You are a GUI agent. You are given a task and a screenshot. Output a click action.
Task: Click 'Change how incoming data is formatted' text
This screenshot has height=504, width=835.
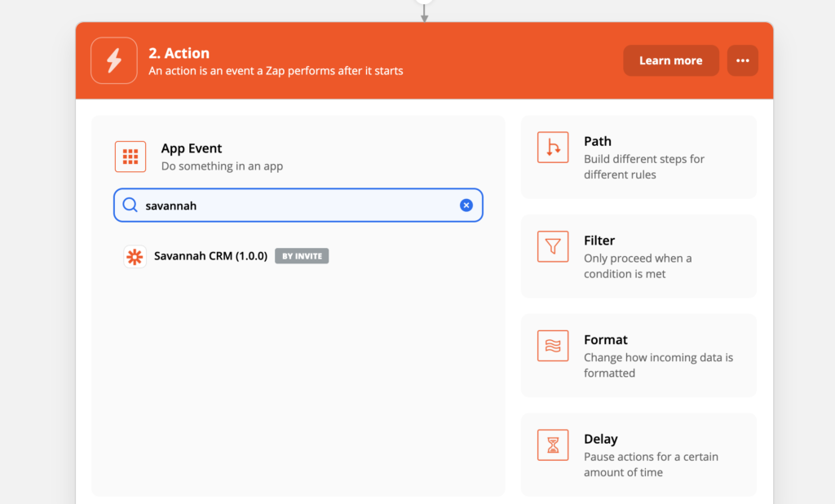coord(658,365)
